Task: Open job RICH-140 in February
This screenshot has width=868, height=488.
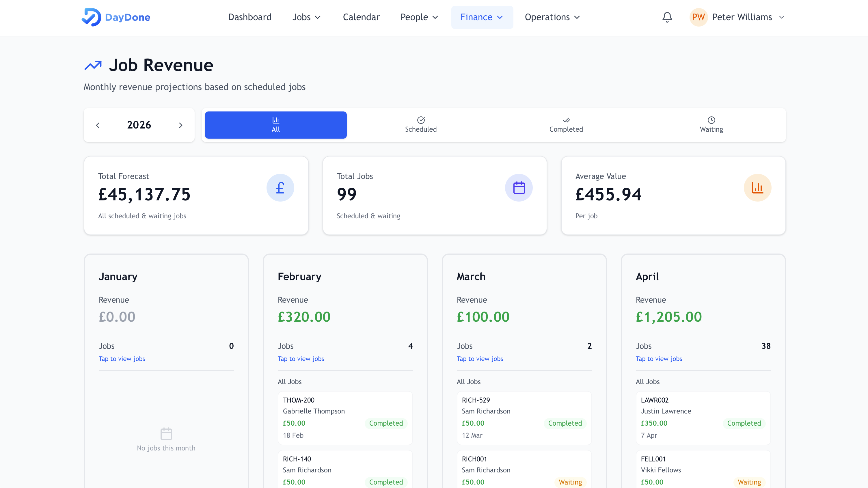Action: coord(345,469)
